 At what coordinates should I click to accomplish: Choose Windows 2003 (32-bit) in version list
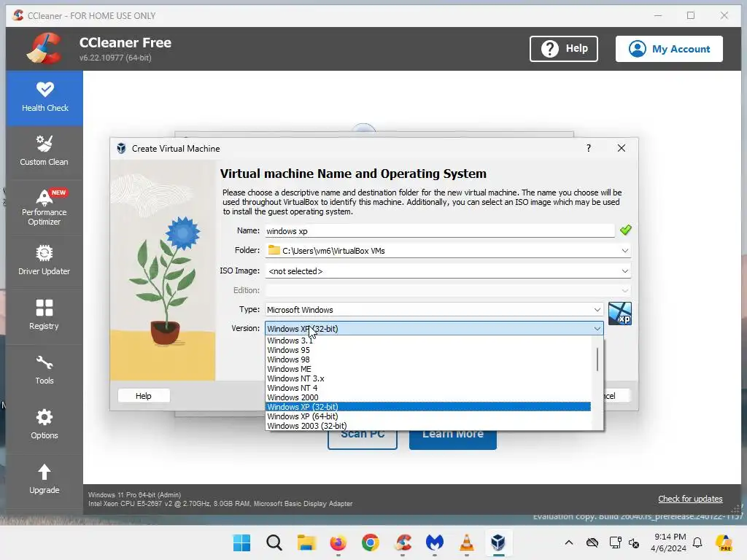(x=427, y=426)
